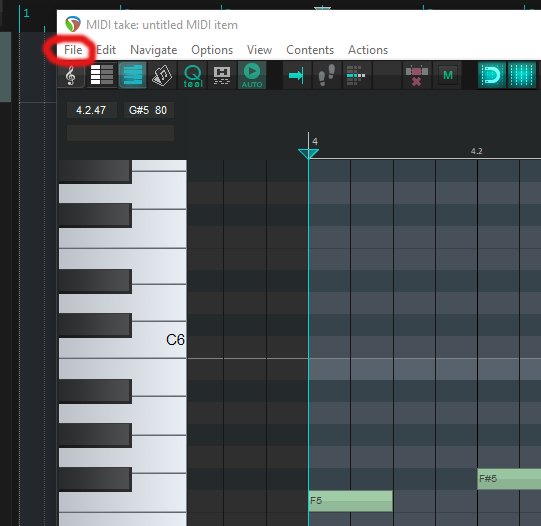Image resolution: width=541 pixels, height=526 pixels.
Task: Toggle the grid lines button
Action: pos(521,75)
